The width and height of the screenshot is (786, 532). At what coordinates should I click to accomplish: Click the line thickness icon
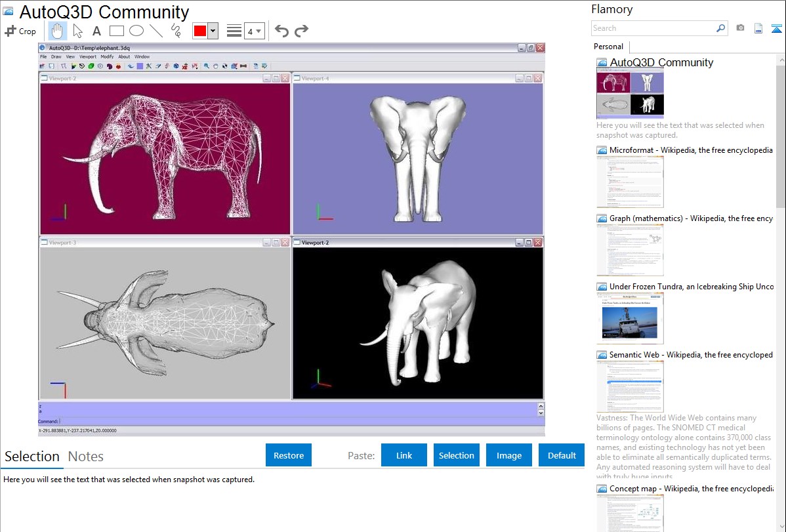tap(234, 31)
